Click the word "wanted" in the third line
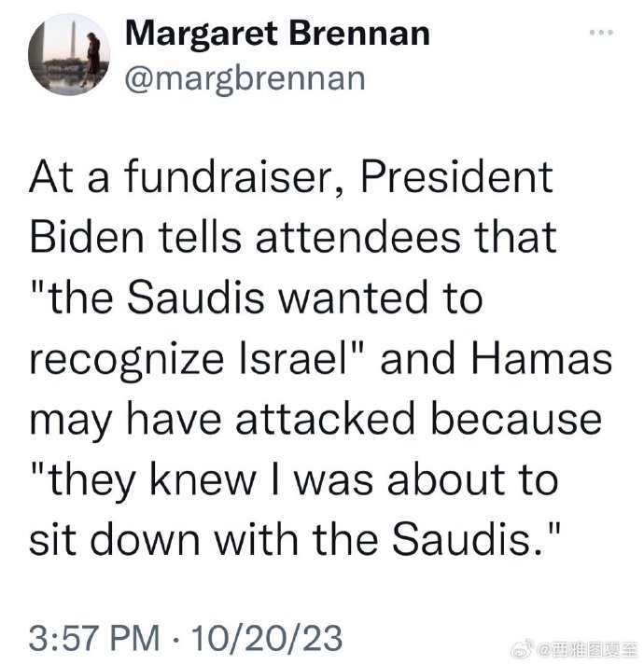Screen dimensions: 644x665 352,298
